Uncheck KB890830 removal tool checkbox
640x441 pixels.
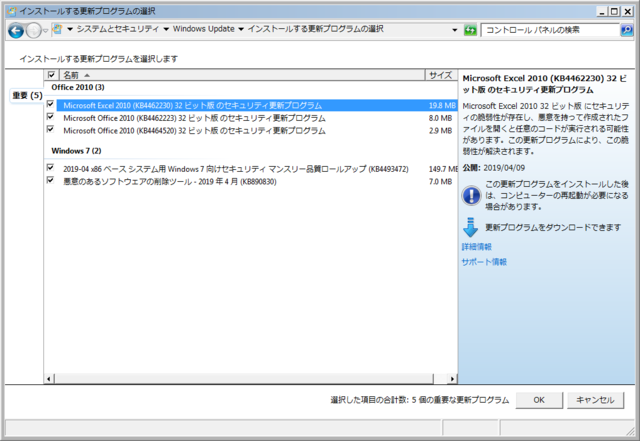tap(50, 180)
